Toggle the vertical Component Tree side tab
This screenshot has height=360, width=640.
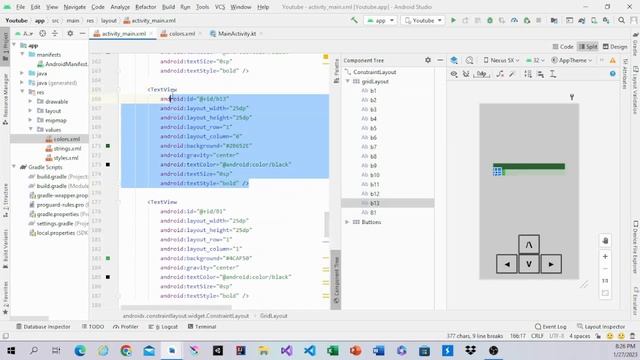336,279
